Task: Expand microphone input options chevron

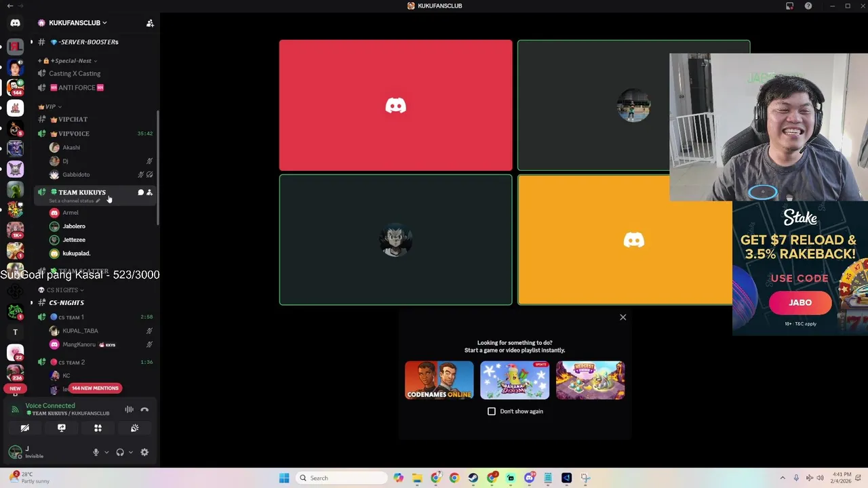Action: pyautogui.click(x=106, y=452)
